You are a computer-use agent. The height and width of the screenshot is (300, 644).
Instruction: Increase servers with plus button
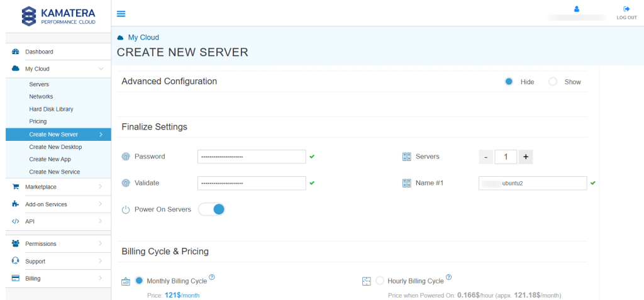click(x=526, y=157)
